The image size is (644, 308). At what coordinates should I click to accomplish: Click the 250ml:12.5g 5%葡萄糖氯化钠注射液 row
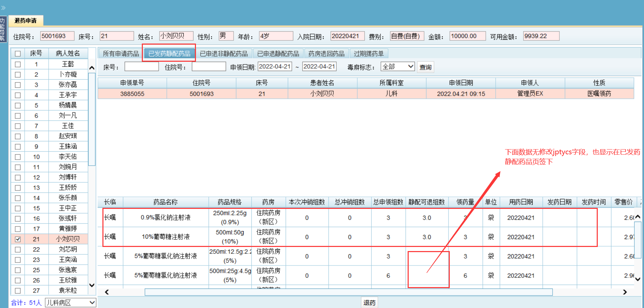365,256
